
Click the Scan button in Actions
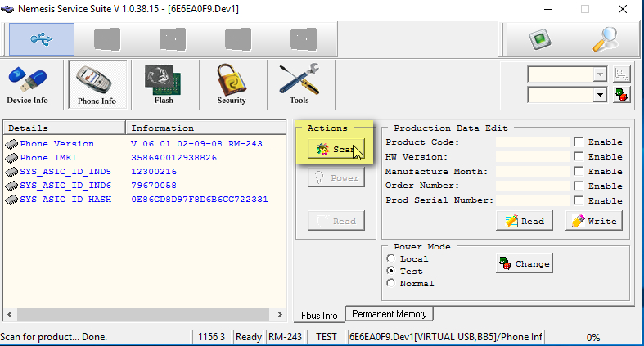pos(336,149)
